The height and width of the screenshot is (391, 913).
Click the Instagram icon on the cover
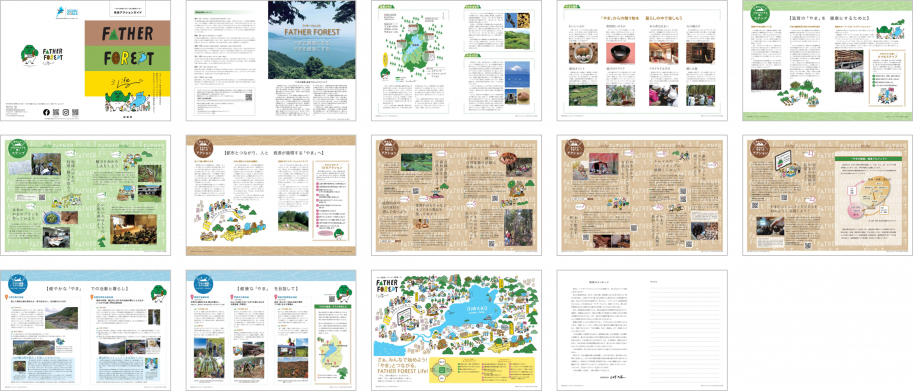click(66, 112)
